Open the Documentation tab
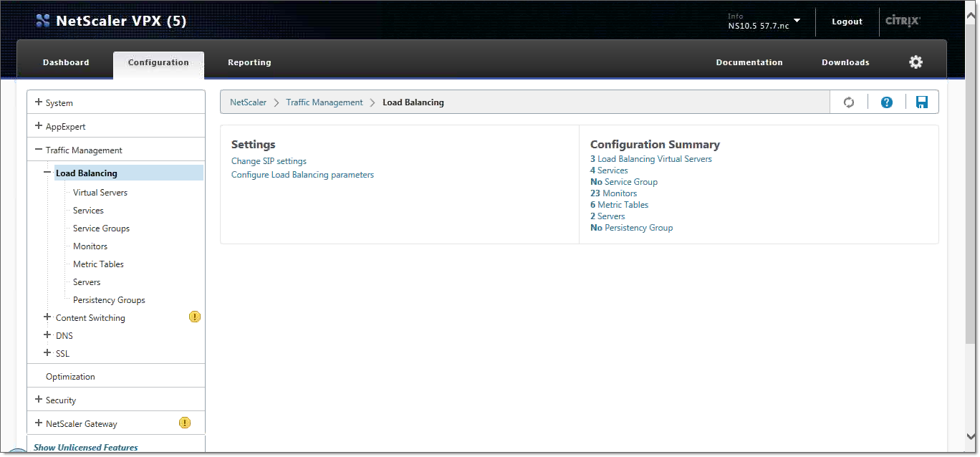The width and height of the screenshot is (980, 457). point(749,62)
